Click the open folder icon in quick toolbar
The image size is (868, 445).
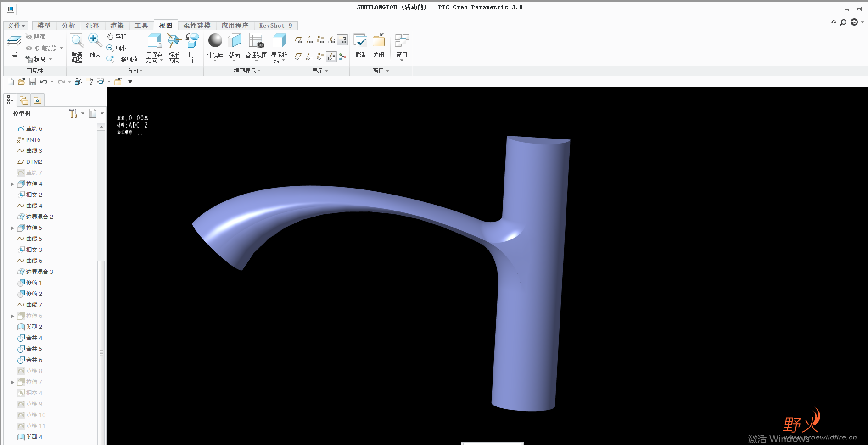click(x=22, y=82)
